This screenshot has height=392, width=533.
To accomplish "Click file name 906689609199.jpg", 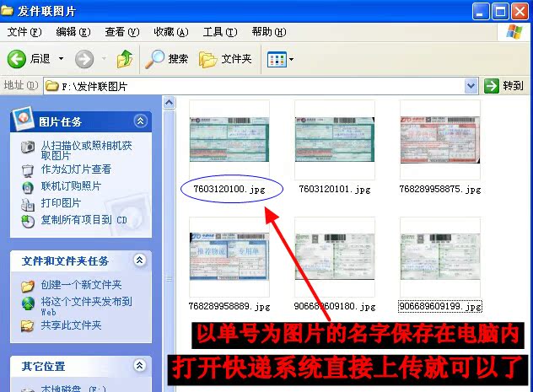I will 440,306.
